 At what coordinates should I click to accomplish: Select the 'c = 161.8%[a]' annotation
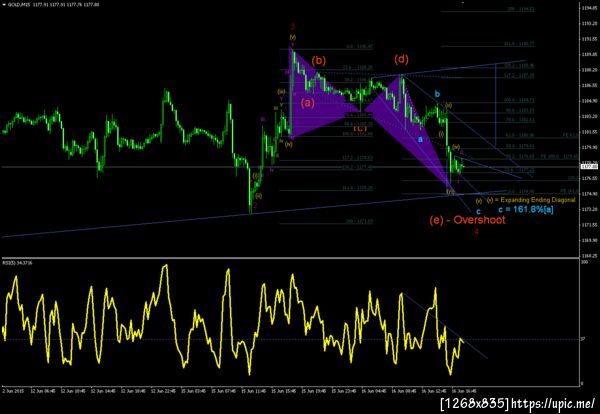point(526,210)
